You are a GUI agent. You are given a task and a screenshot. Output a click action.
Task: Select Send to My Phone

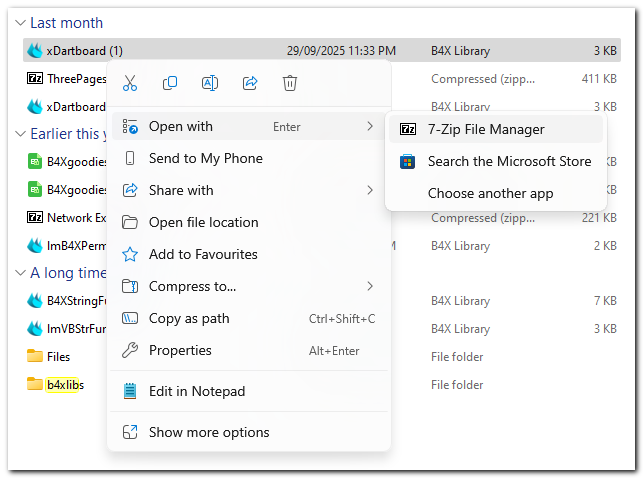[x=205, y=158]
